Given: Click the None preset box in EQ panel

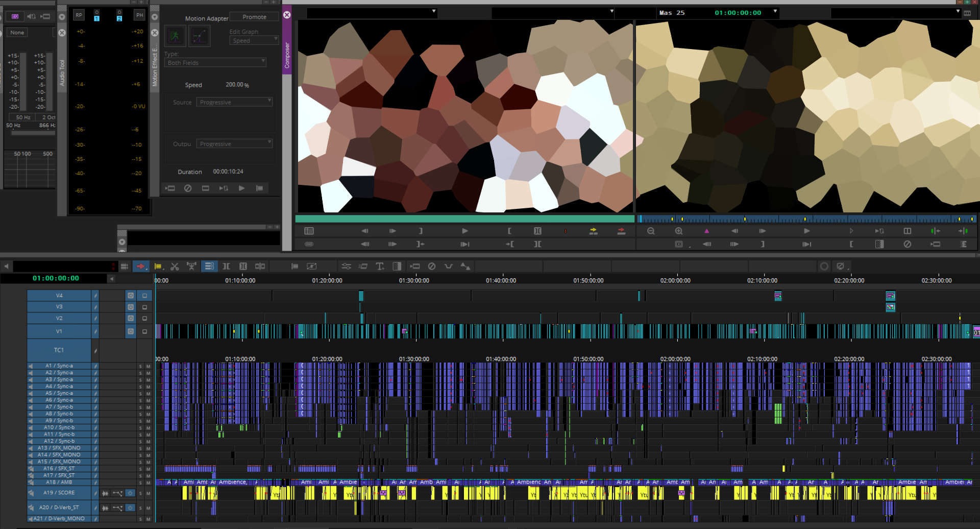Looking at the screenshot, I should 17,32.
